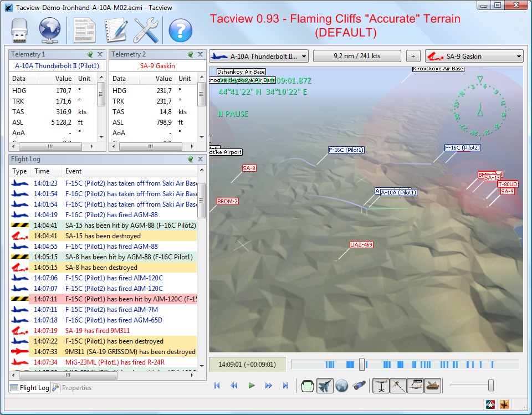
Task: Click the explosion icon in status bar
Action: point(504,404)
